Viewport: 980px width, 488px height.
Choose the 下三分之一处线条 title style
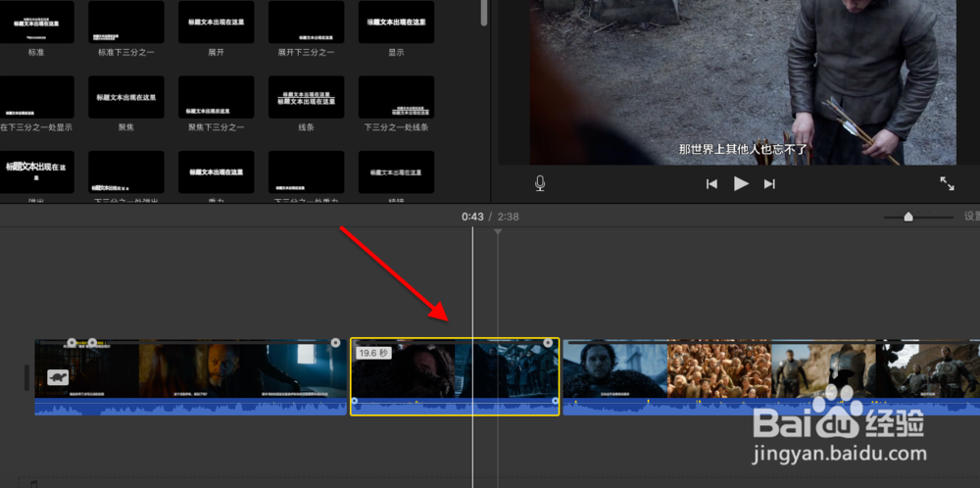point(396,97)
